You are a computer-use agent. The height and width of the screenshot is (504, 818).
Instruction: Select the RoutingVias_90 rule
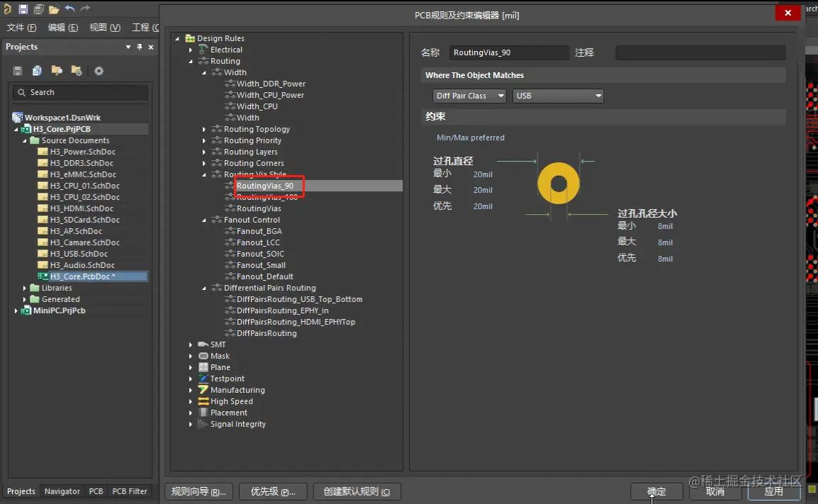coord(265,186)
